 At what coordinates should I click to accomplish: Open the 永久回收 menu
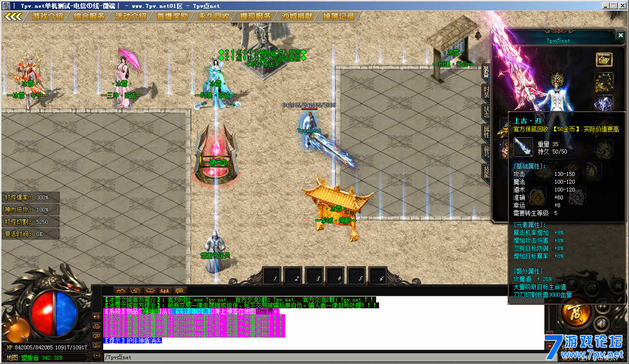tap(214, 16)
